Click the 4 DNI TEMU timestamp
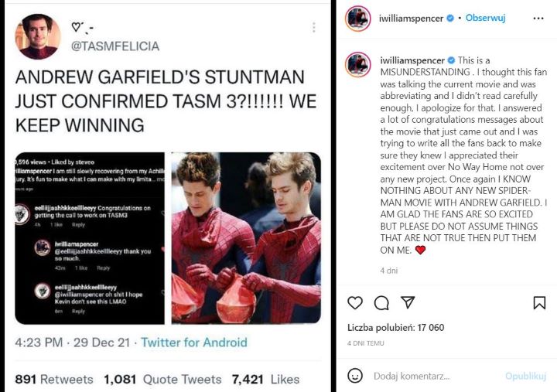 (367, 343)
